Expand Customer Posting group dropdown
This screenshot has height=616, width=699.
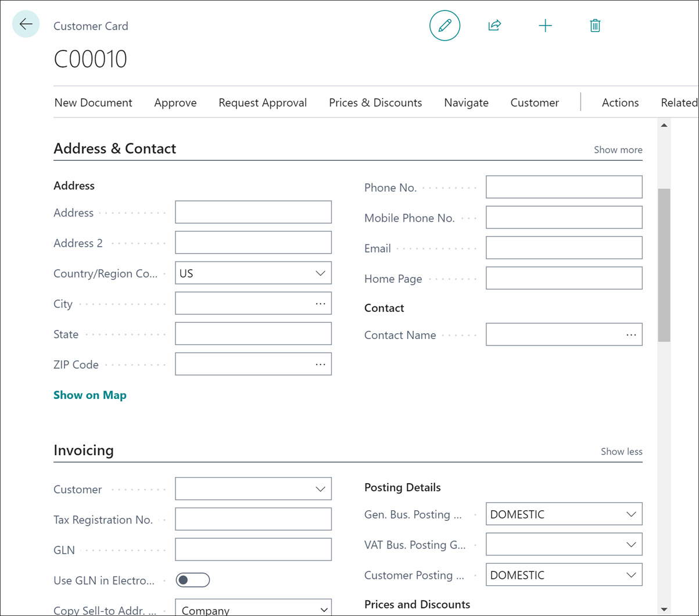[x=631, y=574]
